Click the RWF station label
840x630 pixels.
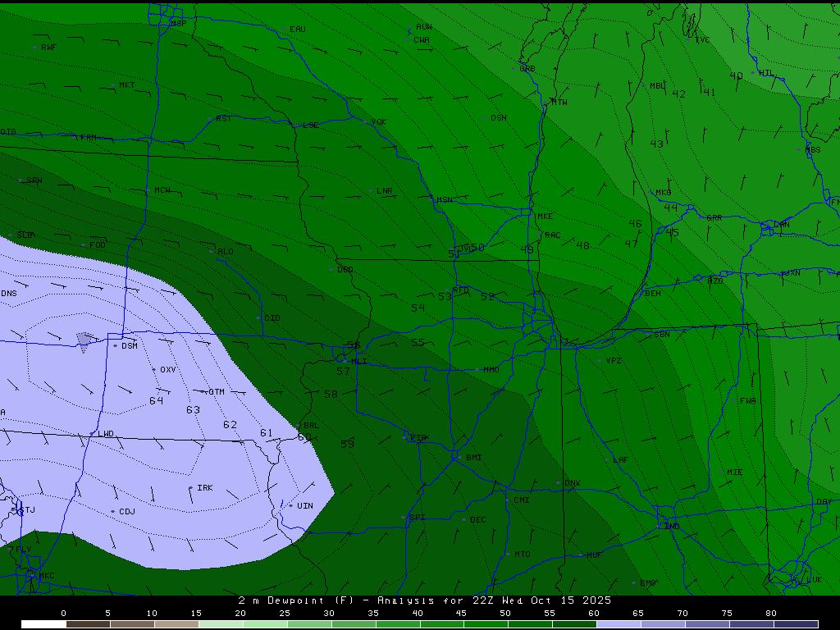point(48,48)
